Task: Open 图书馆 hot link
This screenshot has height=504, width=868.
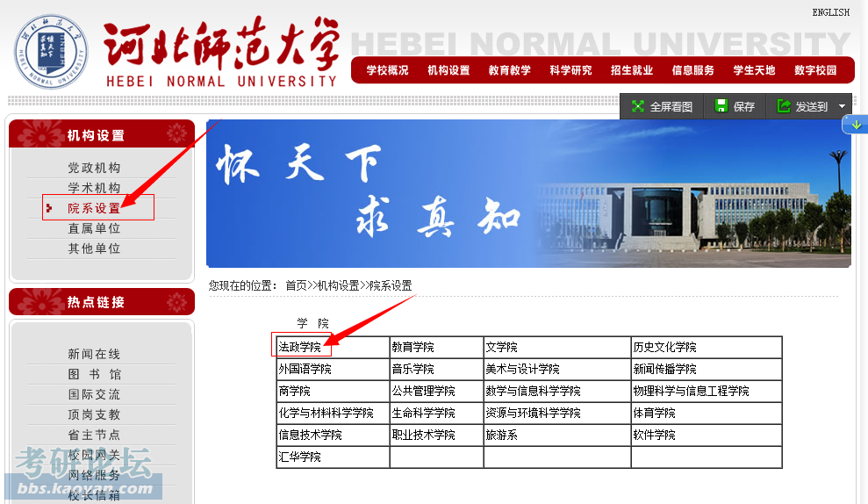Action: point(94,374)
